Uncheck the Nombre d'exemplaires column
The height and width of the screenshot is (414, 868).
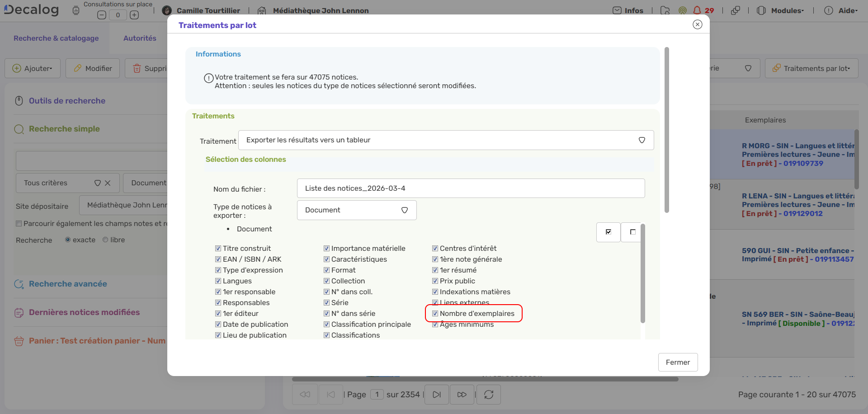coord(435,313)
